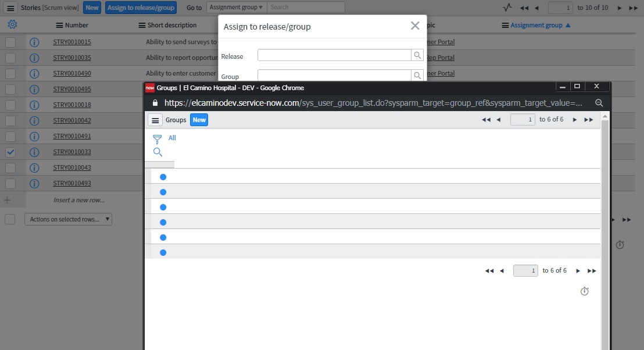Click the filter icon in the Groups popup
The height and width of the screenshot is (350, 644).
pos(157,138)
